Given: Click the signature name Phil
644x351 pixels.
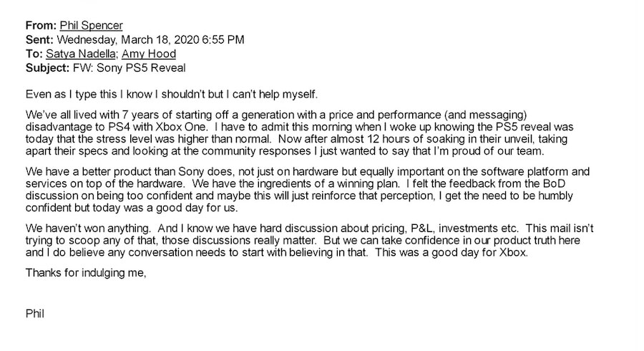Looking at the screenshot, I should coord(35,314).
